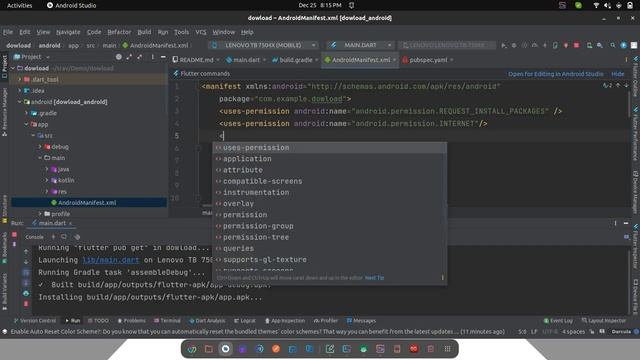Click the Darcula theme indicator in status bar

[x=621, y=332]
